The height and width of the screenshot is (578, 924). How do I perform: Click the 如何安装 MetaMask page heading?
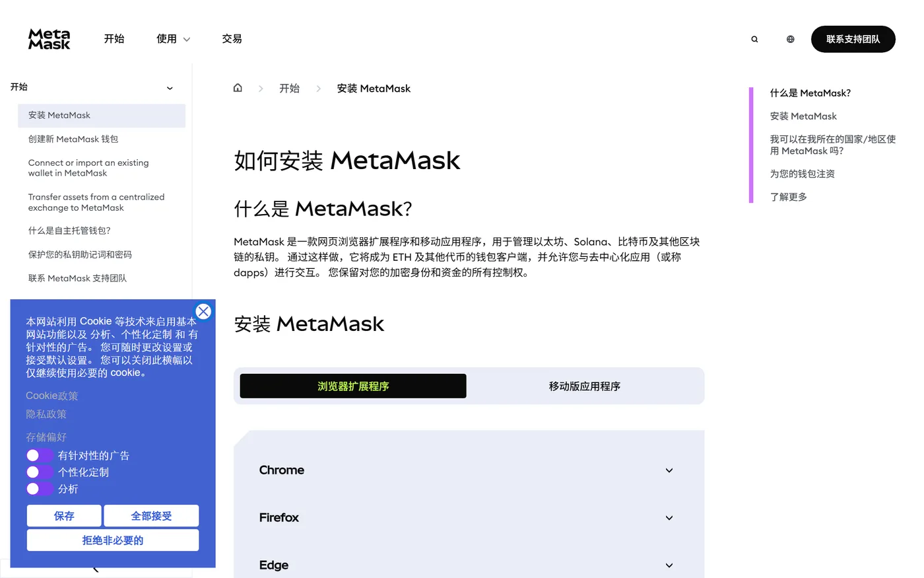(x=347, y=161)
